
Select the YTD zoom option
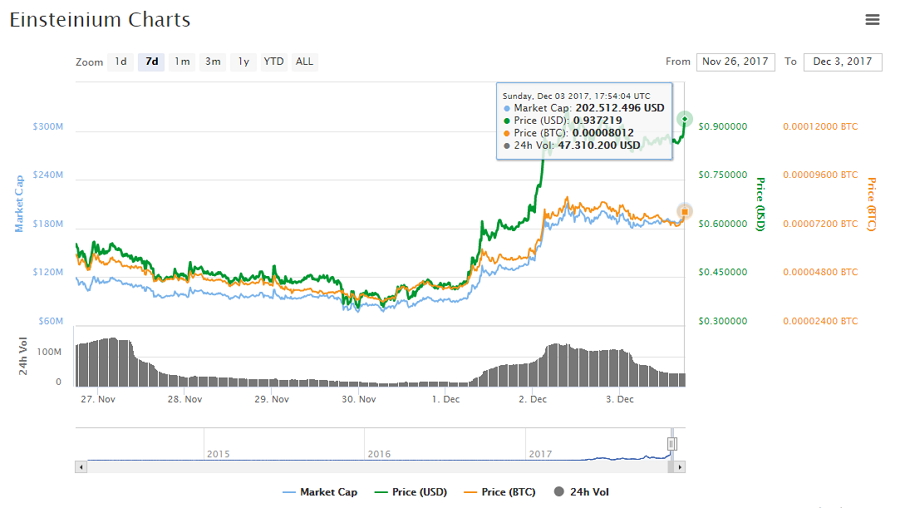pos(274,61)
